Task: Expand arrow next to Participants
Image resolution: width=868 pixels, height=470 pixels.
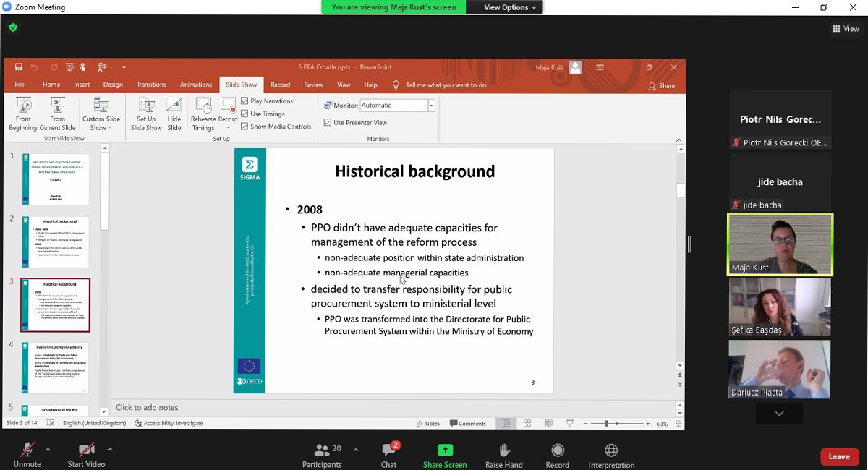Action: (355, 450)
